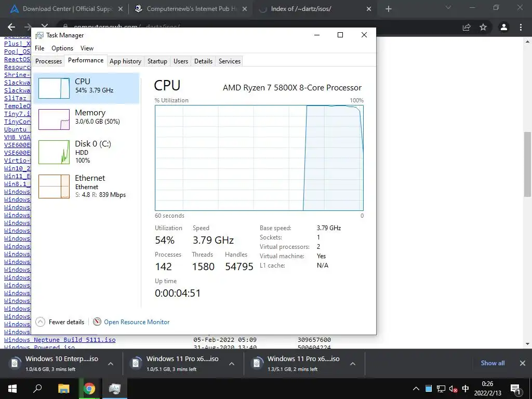Open the Windows_Neptune_Build_5111.iso link
This screenshot has width=532, height=399.
pos(60,340)
